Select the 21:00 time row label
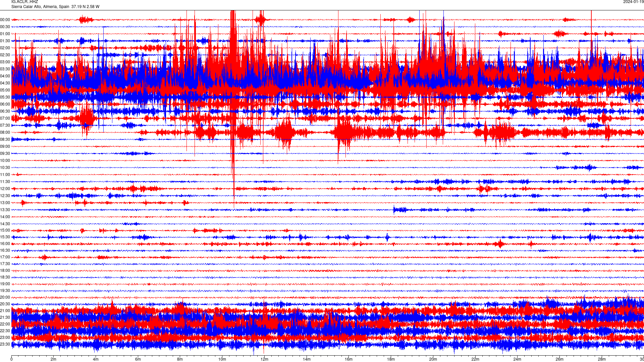 5,311
